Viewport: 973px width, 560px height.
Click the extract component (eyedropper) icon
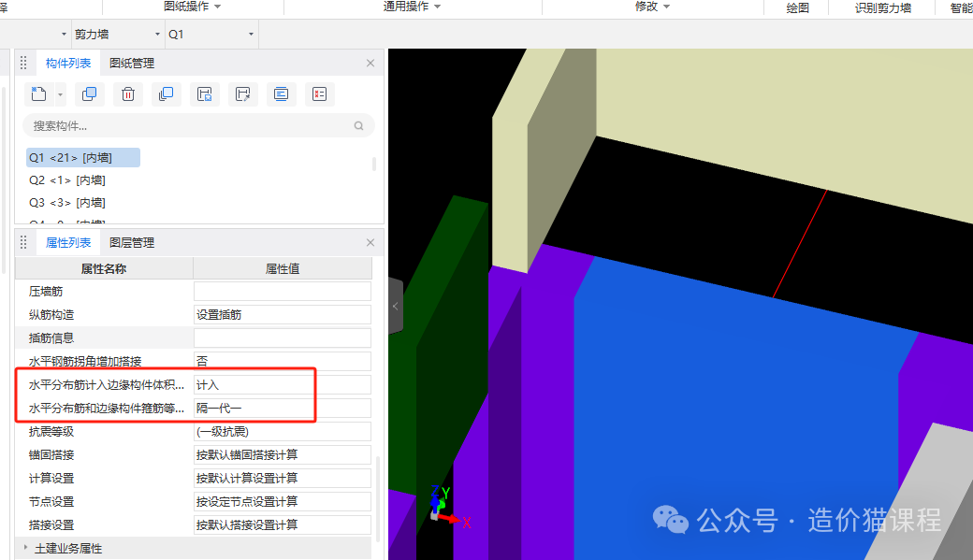click(242, 94)
